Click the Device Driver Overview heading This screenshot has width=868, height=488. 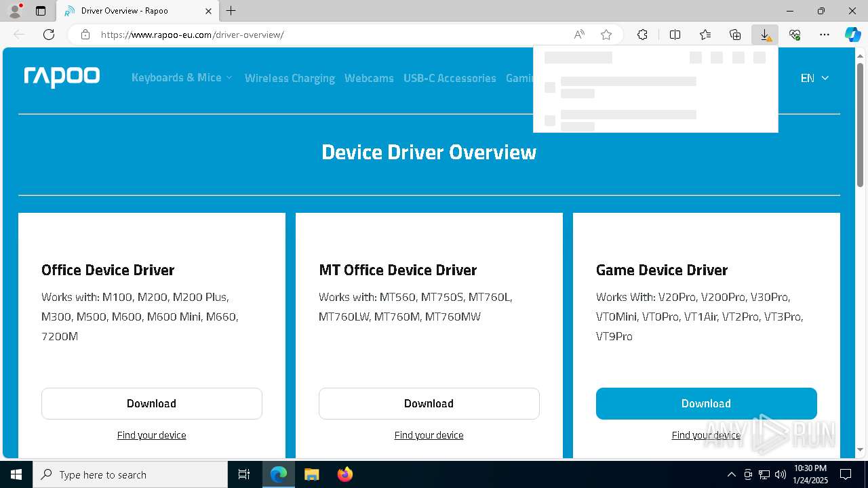(x=429, y=152)
